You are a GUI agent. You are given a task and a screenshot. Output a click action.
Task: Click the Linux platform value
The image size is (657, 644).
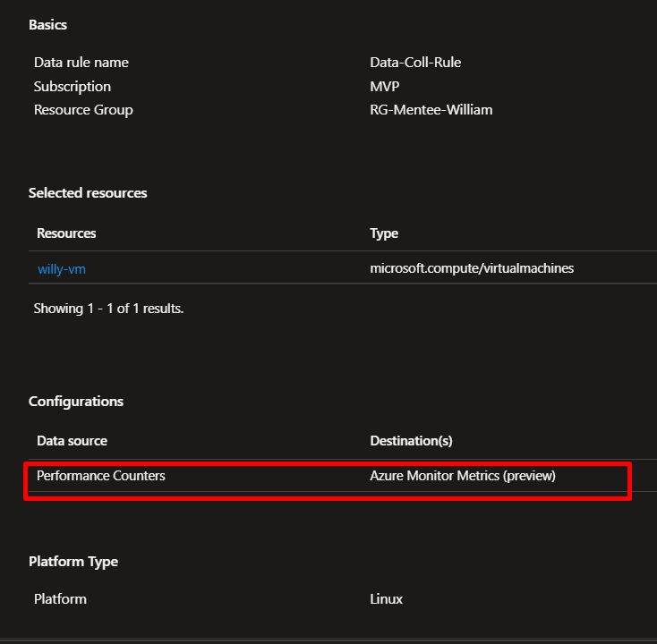click(386, 598)
